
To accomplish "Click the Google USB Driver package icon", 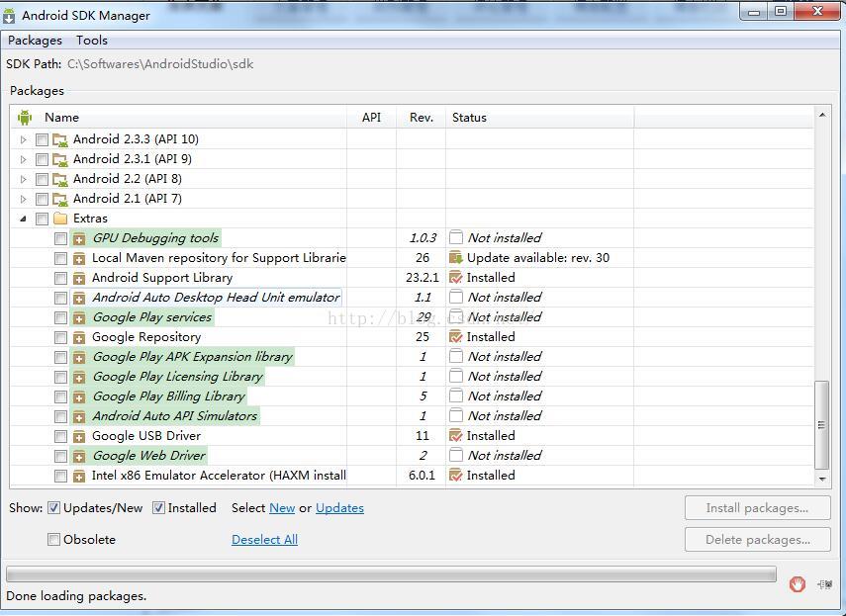I will 79,436.
